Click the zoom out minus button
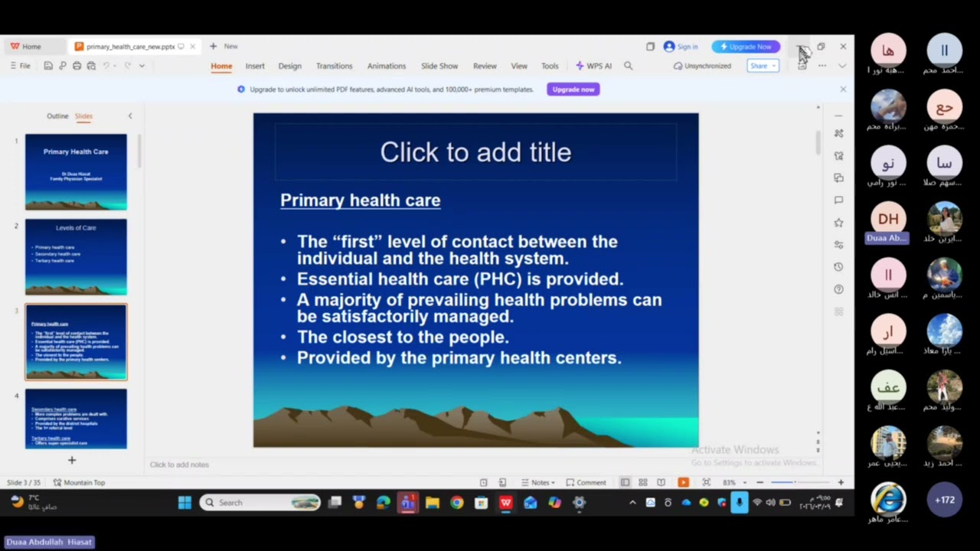This screenshot has width=980, height=551. (759, 482)
